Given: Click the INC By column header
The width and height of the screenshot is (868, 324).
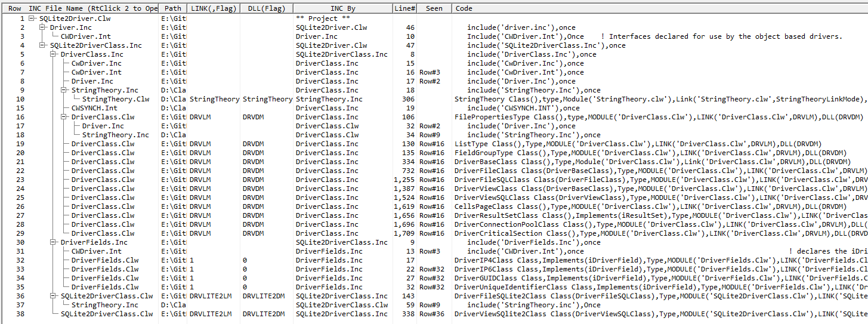Looking at the screenshot, I should pos(342,8).
